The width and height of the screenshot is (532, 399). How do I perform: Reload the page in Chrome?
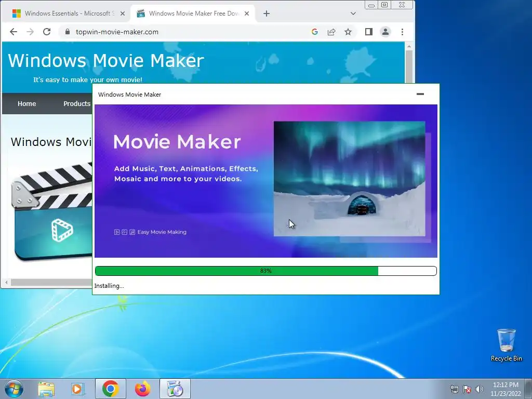[47, 32]
